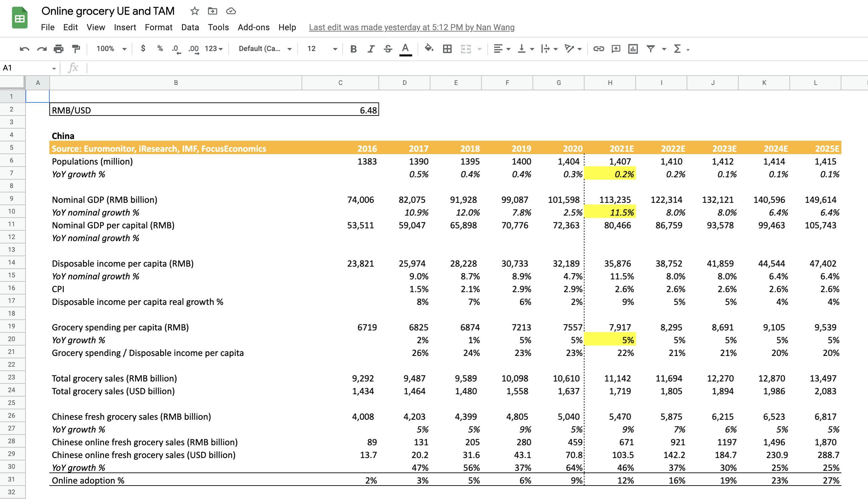
Task: Format as percent
Action: (x=160, y=49)
